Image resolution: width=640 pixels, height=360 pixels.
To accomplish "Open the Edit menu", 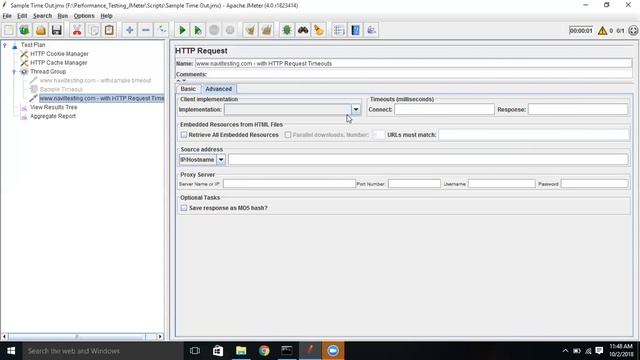I will [22, 16].
